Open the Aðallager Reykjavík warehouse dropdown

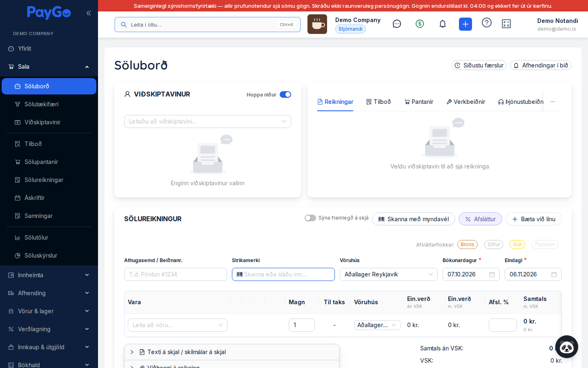click(x=389, y=274)
